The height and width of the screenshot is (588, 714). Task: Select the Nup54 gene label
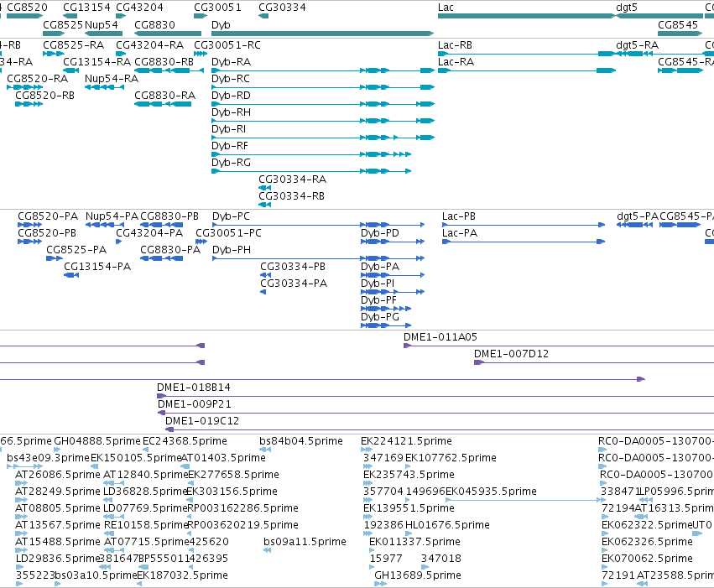[x=101, y=24]
